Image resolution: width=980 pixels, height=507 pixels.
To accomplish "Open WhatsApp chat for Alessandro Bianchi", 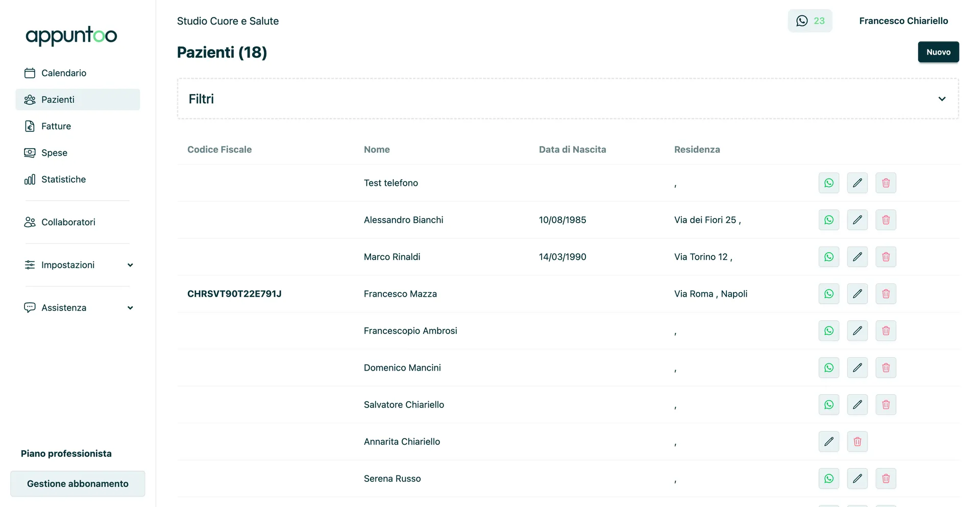I will pyautogui.click(x=828, y=220).
